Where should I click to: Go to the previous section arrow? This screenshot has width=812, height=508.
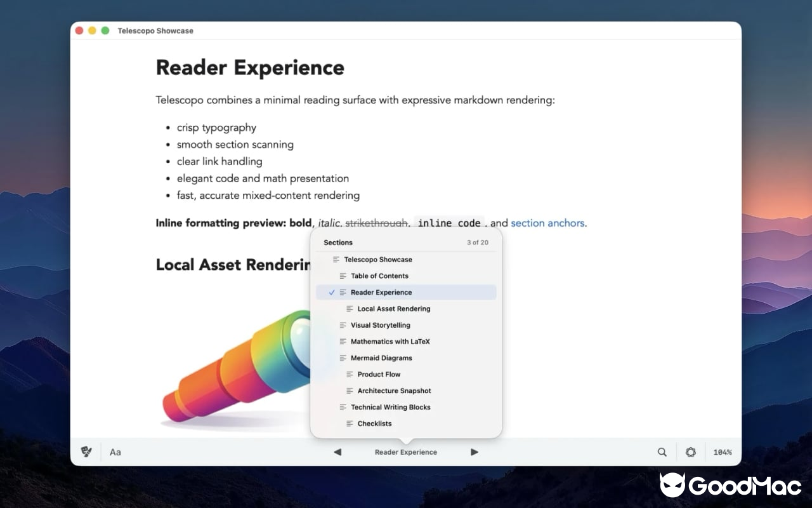337,452
